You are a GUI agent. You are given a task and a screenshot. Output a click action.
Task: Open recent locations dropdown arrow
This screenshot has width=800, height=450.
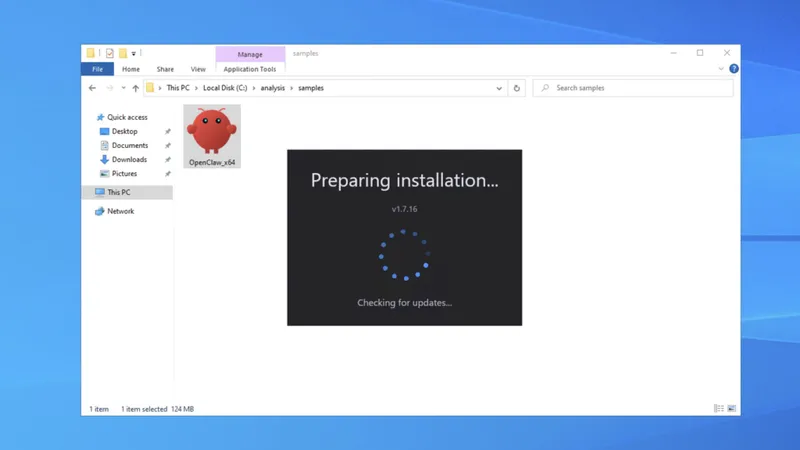(x=123, y=88)
